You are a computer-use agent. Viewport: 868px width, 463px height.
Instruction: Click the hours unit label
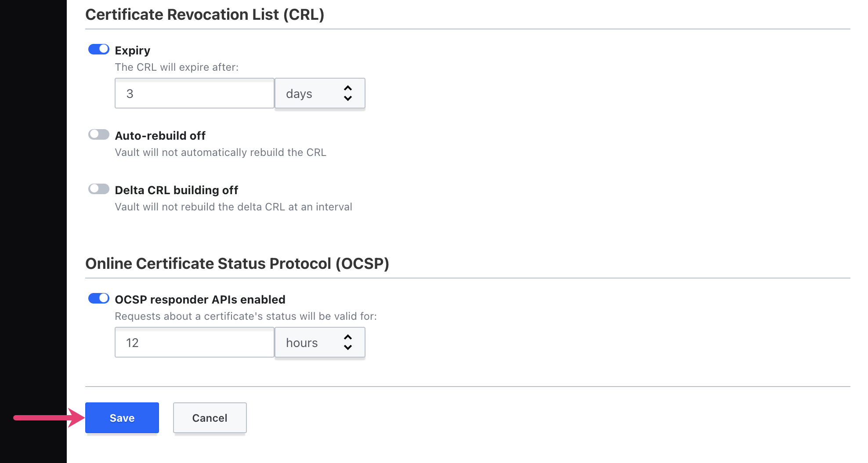(x=301, y=342)
